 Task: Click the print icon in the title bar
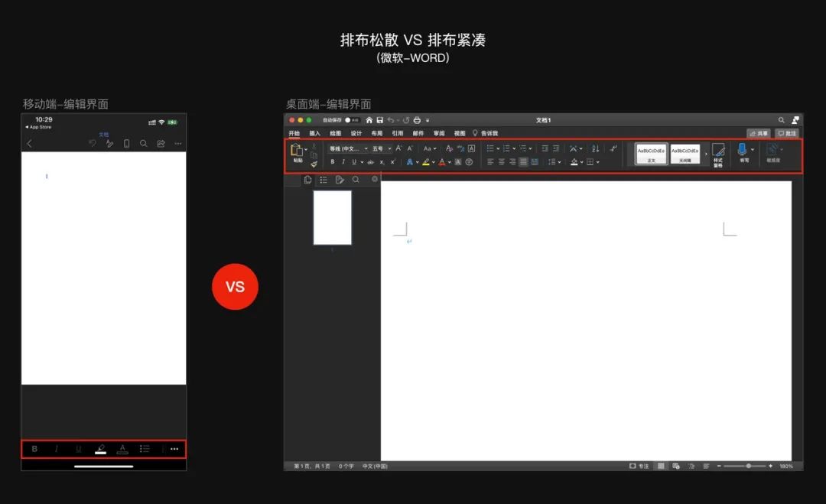pyautogui.click(x=417, y=120)
